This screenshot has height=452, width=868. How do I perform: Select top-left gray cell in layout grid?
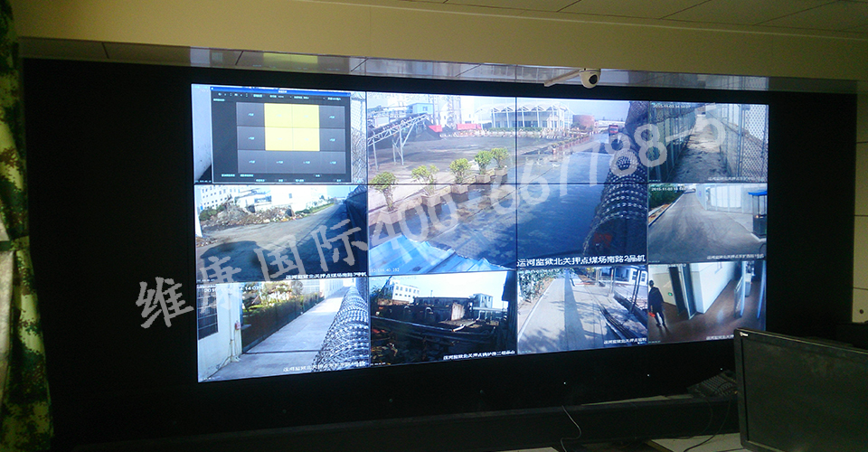click(250, 115)
